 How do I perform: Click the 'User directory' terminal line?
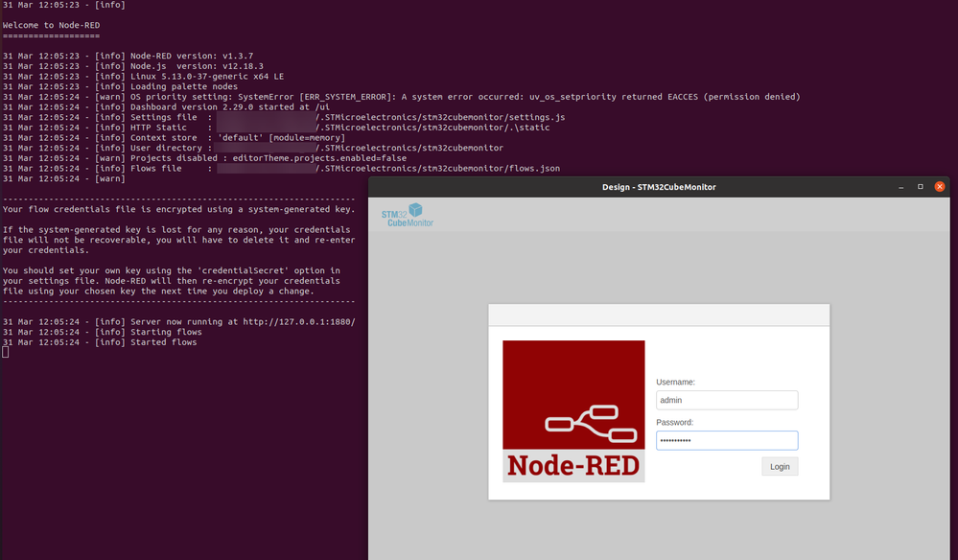click(x=253, y=148)
